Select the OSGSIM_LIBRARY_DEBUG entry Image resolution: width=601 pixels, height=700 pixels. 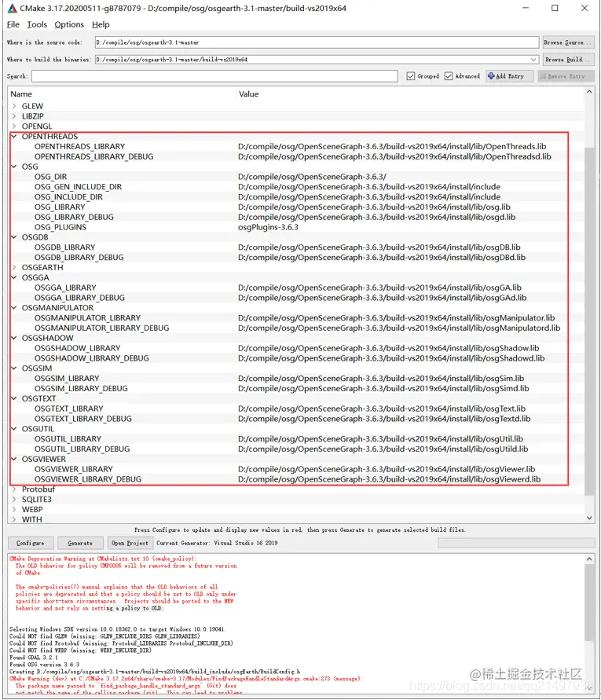coord(81,388)
